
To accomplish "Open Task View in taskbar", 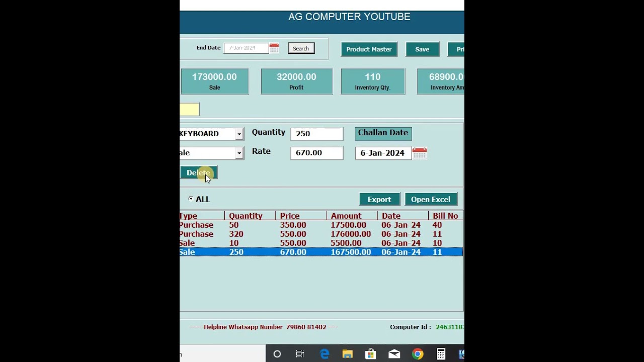I will click(x=300, y=354).
